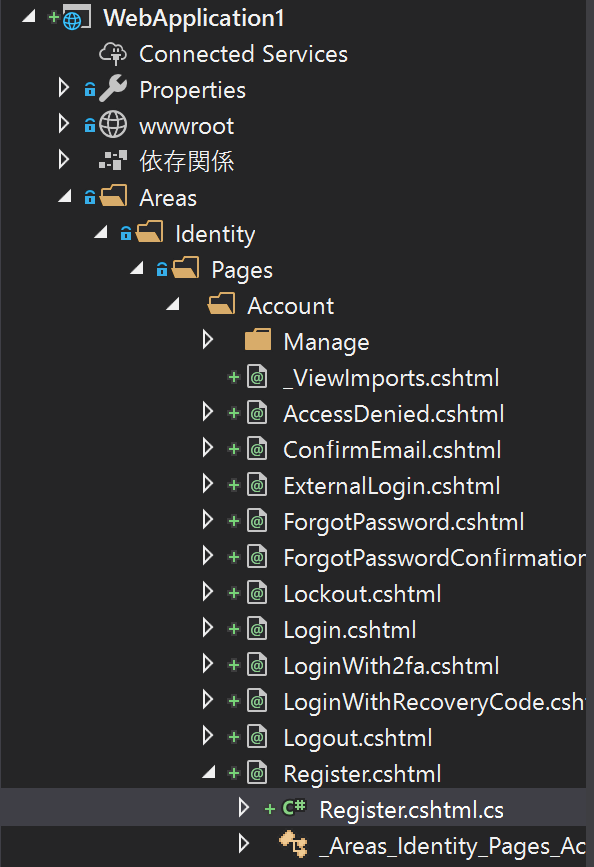Click the closed Manage folder icon
The image size is (594, 867).
click(258, 341)
